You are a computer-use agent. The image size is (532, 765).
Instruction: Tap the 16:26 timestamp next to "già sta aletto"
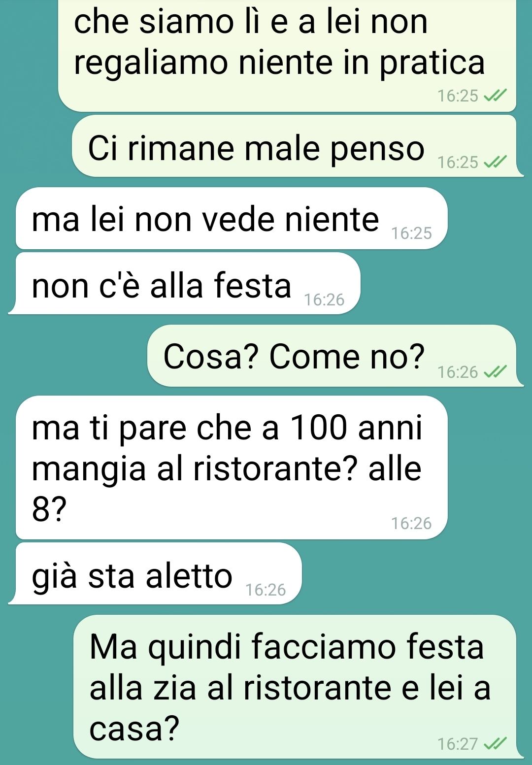click(x=266, y=590)
